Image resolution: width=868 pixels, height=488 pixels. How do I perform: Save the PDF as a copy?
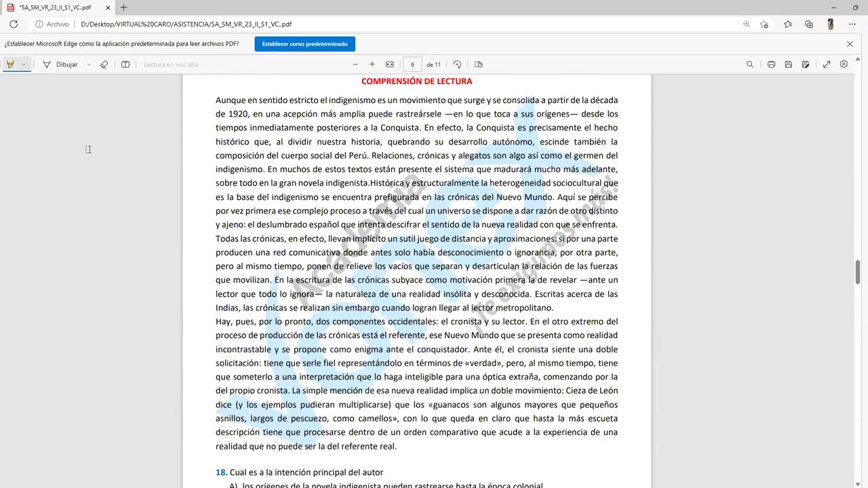tap(806, 64)
